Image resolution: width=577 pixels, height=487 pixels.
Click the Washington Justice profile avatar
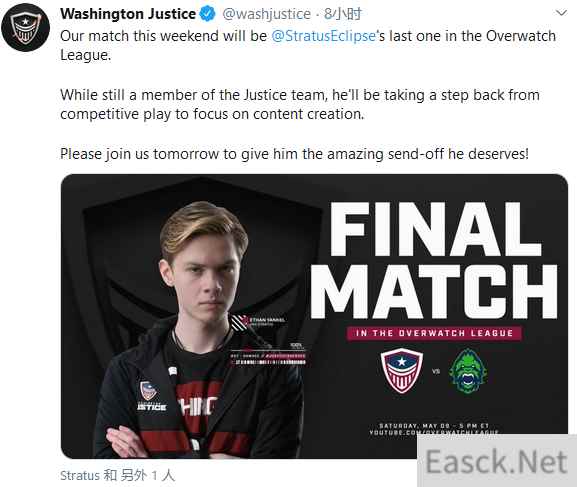coord(25,28)
